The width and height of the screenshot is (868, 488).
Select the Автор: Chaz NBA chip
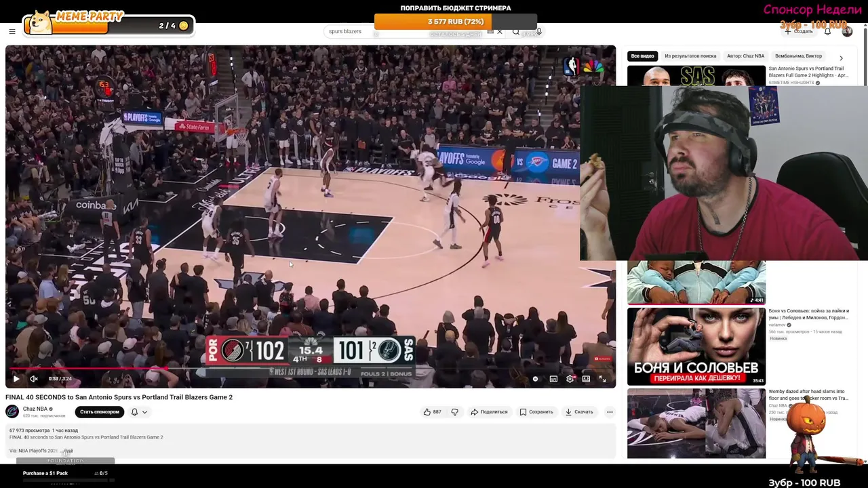tap(745, 56)
